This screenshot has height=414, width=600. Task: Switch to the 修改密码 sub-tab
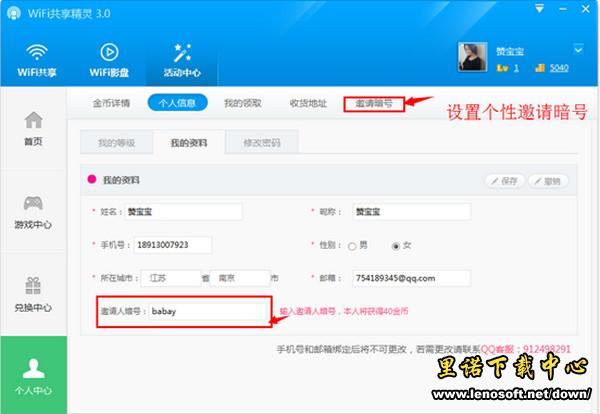262,142
